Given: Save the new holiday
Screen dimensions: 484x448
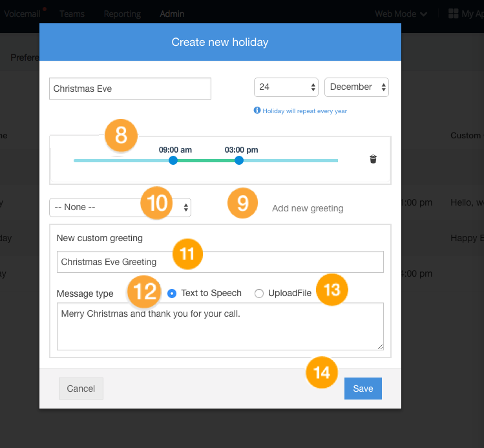Looking at the screenshot, I should pos(363,389).
